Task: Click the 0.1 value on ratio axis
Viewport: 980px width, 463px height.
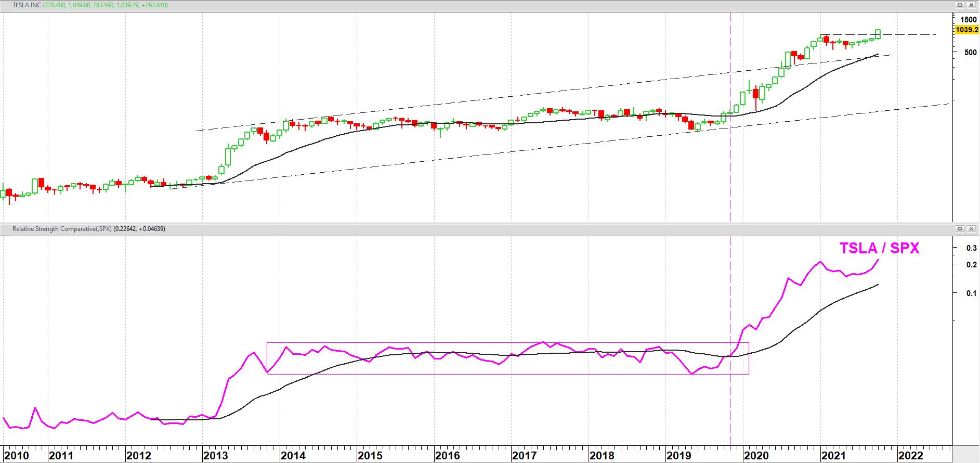Action: 971,293
